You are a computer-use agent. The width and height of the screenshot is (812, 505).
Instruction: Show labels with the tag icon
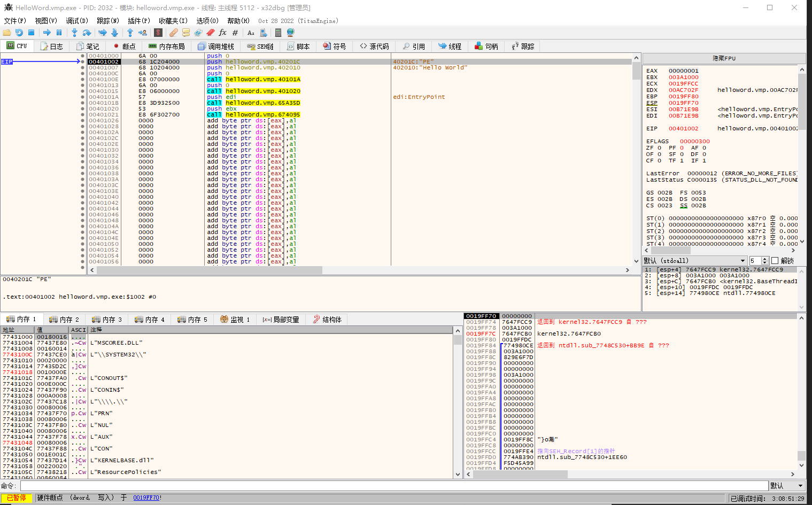(198, 33)
